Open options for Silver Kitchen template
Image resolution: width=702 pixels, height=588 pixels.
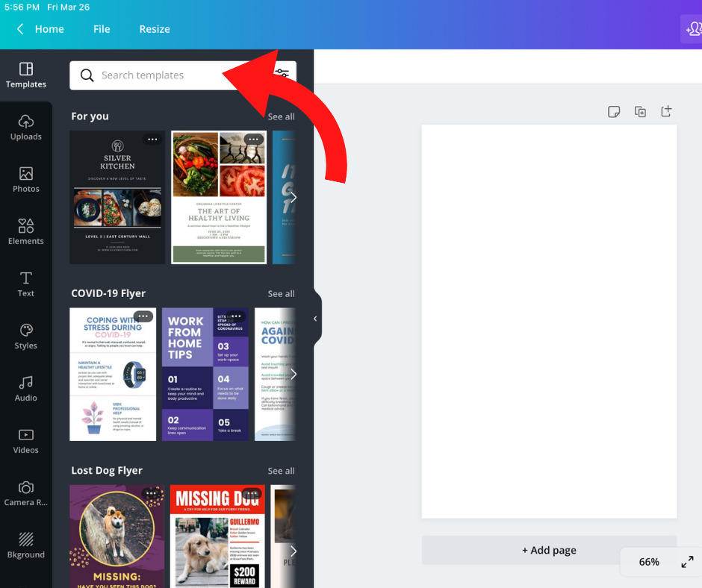tap(152, 140)
